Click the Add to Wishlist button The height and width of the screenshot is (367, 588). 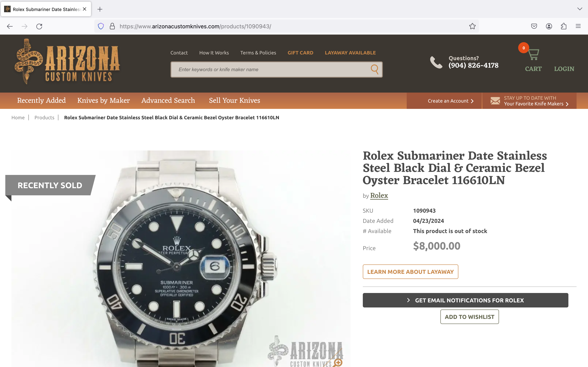click(469, 317)
